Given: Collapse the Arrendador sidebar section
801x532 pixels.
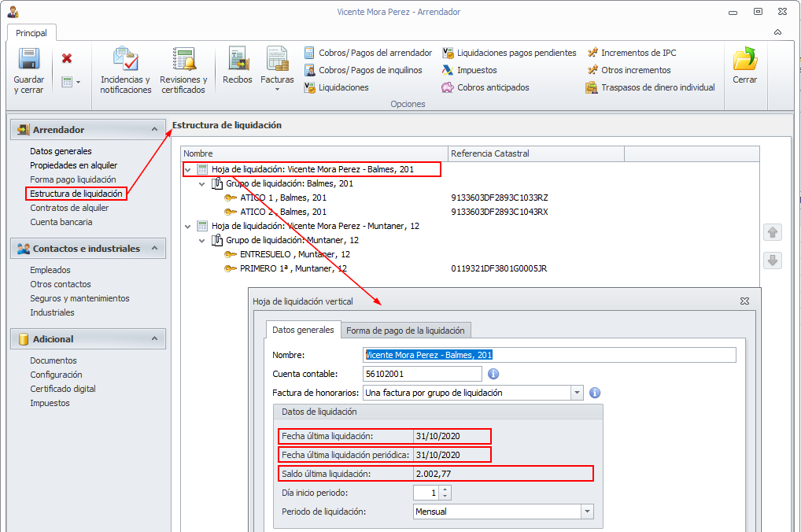Looking at the screenshot, I should pyautogui.click(x=153, y=130).
